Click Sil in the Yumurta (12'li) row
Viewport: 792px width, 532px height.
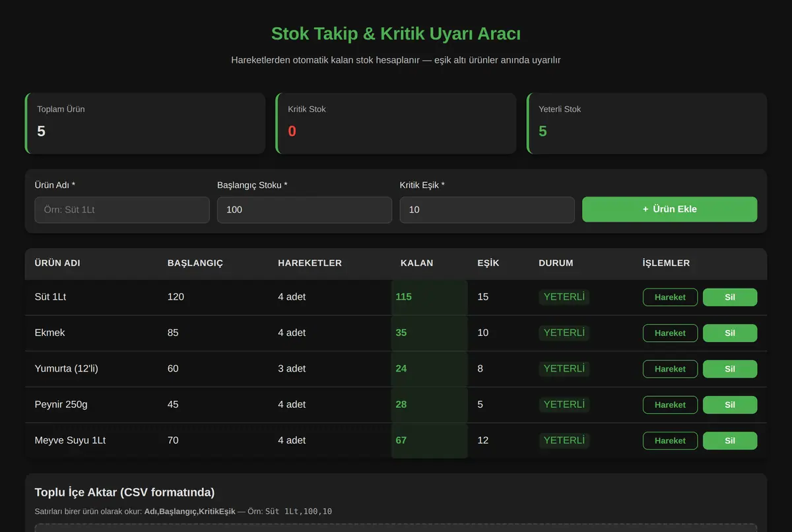tap(730, 369)
